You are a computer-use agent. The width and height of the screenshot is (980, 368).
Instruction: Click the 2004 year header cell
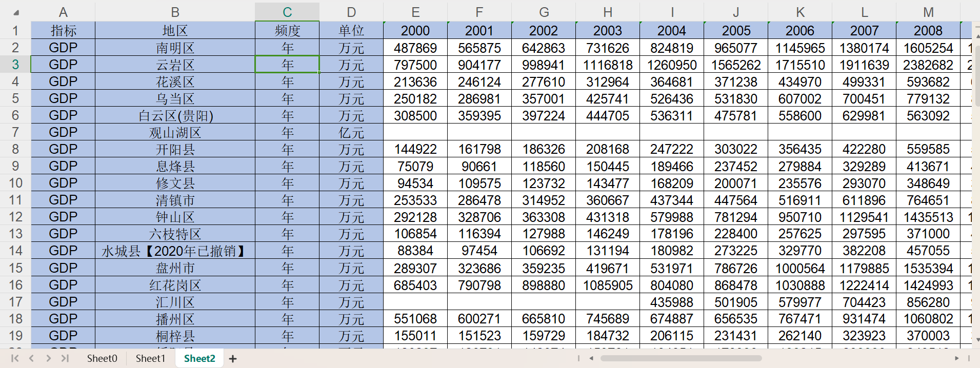(672, 31)
